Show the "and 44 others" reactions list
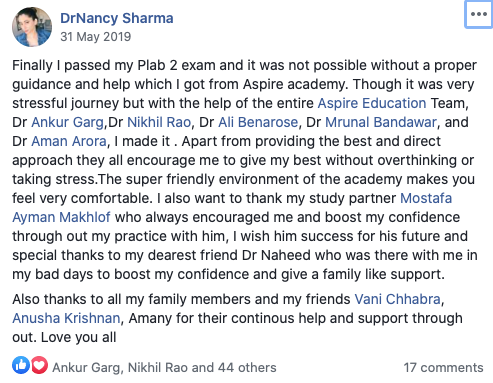Image resolution: width=493 pixels, height=383 pixels. [234, 368]
